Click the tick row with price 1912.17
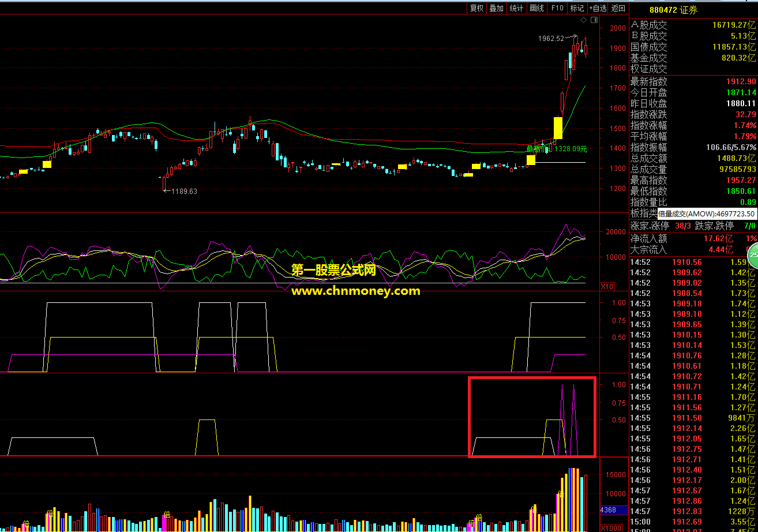Image resolution: width=758 pixels, height=532 pixels. [x=693, y=480]
